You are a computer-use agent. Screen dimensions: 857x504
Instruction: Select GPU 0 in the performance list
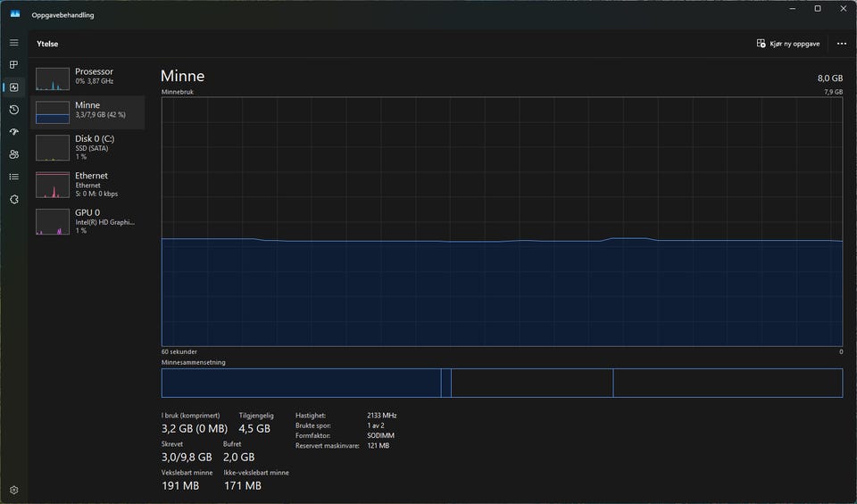87,220
